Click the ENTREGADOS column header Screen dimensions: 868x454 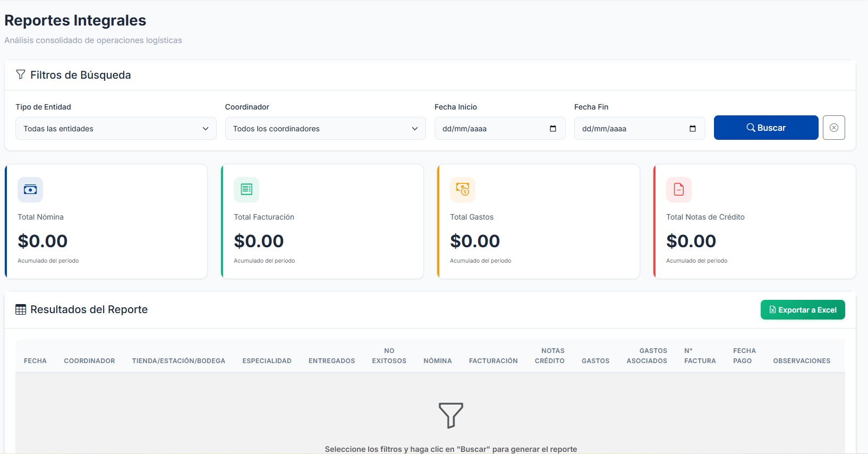click(331, 361)
